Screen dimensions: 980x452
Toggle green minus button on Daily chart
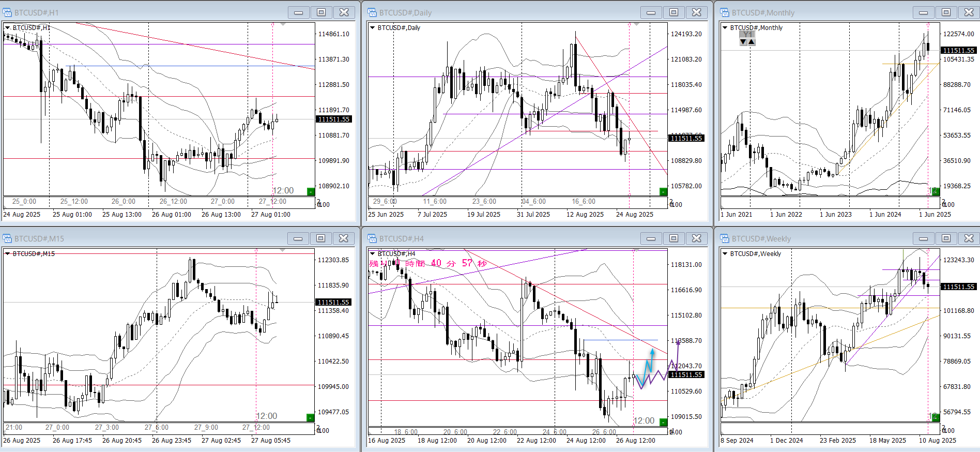coord(663,192)
